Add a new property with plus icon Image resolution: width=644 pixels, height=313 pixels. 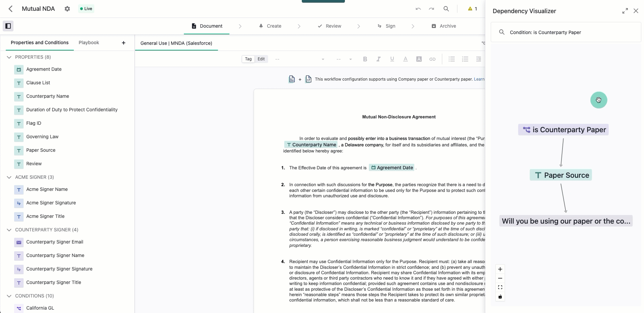[124, 43]
